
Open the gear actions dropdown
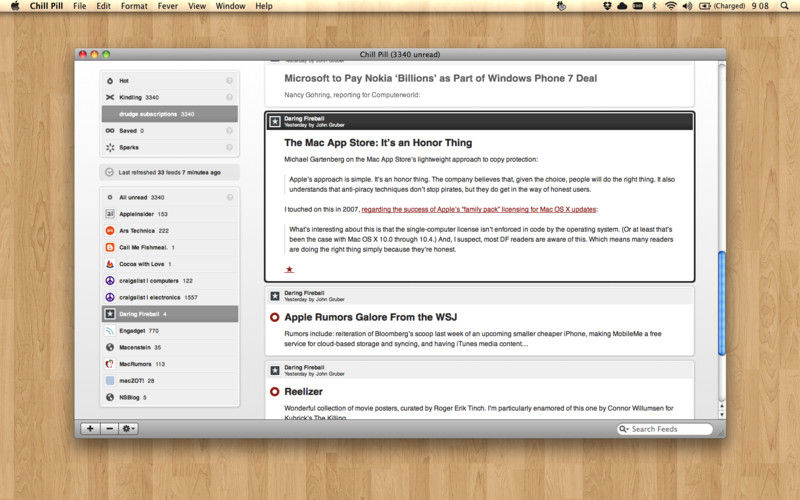[128, 429]
